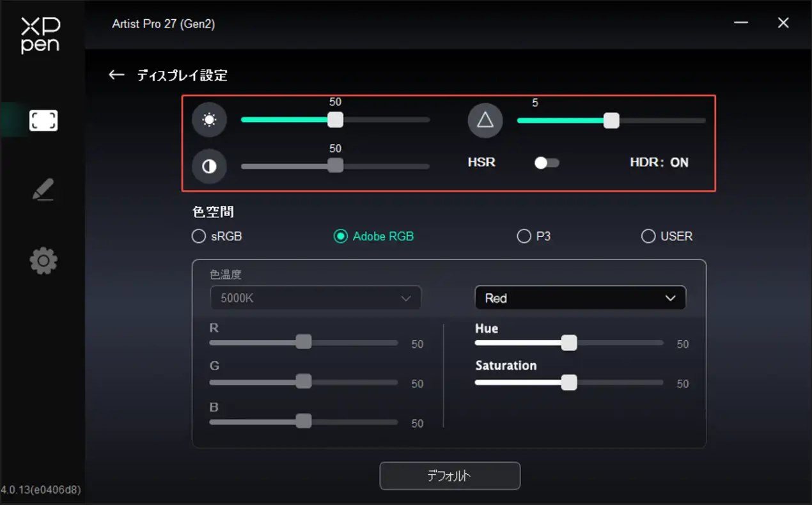Viewport: 812px width, 505px height.
Task: Go back using the left arrow
Action: pos(116,75)
